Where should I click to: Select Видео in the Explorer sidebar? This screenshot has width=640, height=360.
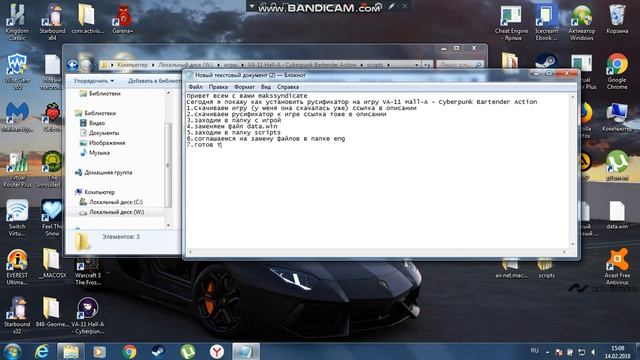pos(97,123)
